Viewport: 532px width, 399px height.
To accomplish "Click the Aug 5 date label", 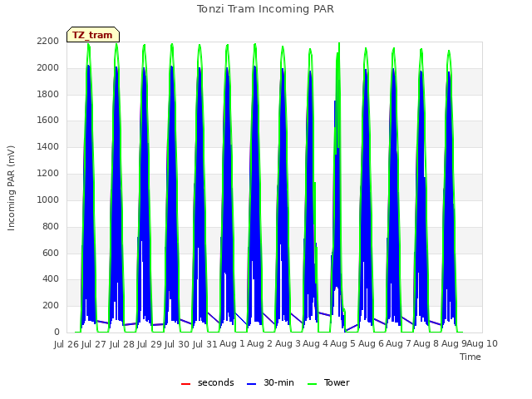I will click(x=343, y=344).
